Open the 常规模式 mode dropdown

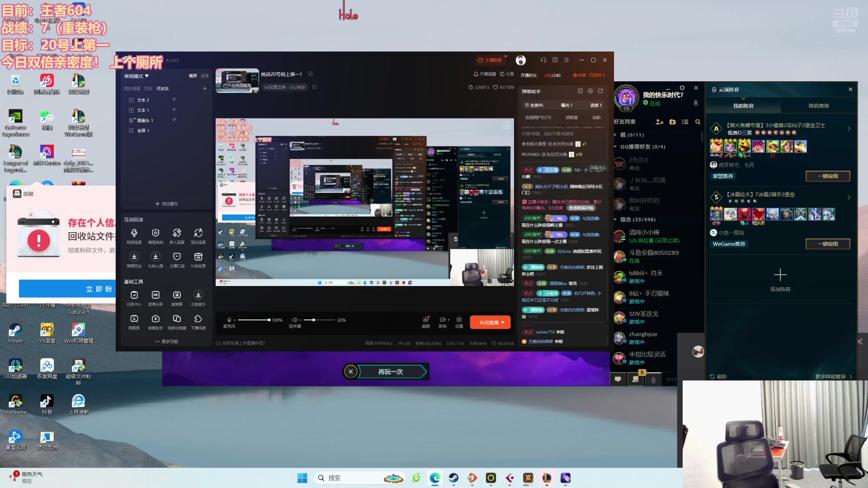point(137,76)
